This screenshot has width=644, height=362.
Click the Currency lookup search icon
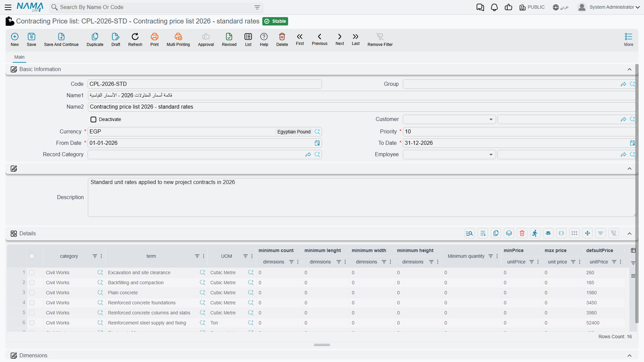[x=317, y=132]
